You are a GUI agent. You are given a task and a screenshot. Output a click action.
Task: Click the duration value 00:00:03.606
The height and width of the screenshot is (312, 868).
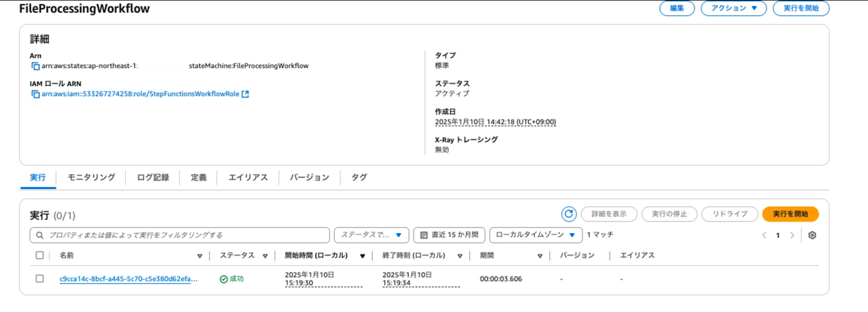(x=501, y=279)
